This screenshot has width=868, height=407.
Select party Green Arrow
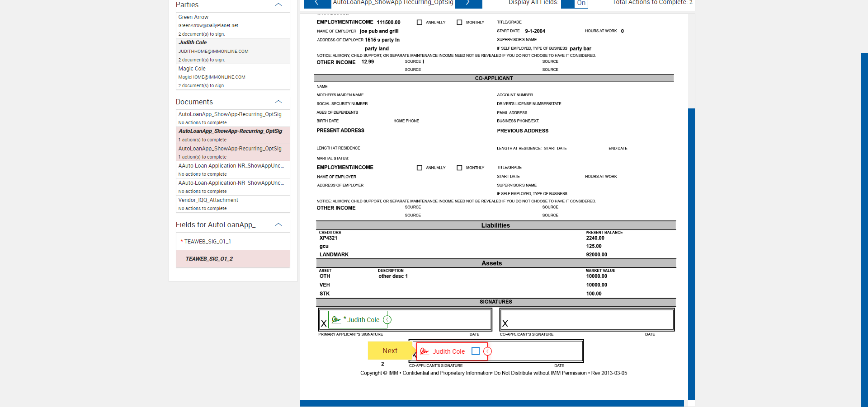click(x=233, y=25)
